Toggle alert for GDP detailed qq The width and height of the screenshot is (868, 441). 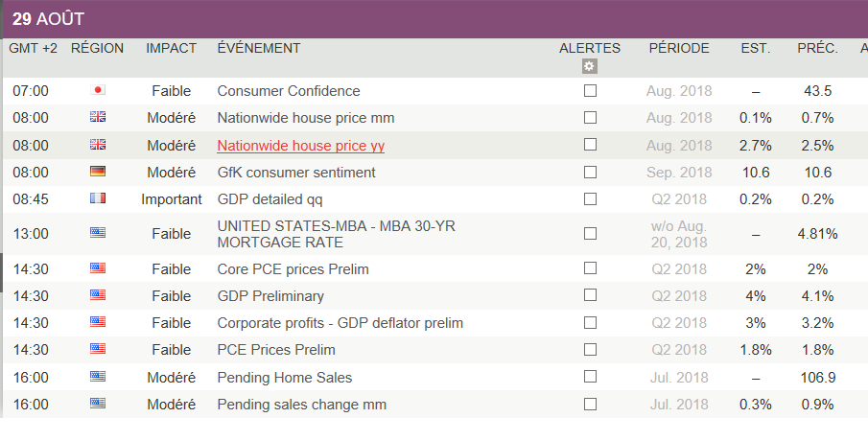pos(590,199)
